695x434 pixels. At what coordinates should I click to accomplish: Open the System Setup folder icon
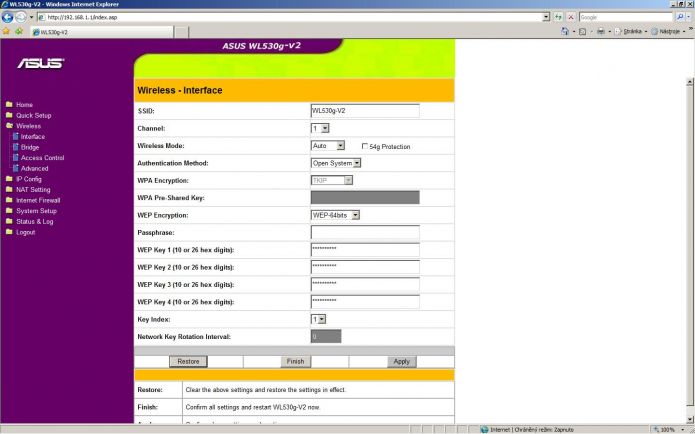[9, 211]
